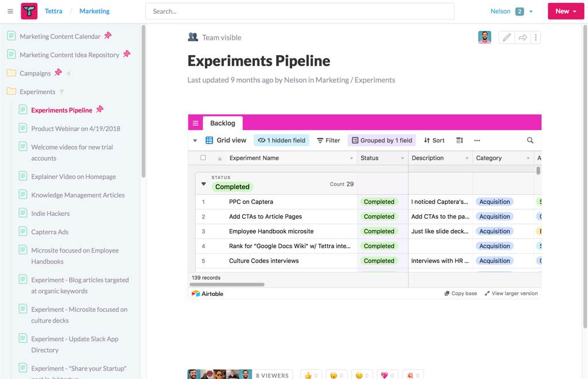Screen dimensions: 588x379
Task: Collapse the Completed status group
Action: [204, 184]
